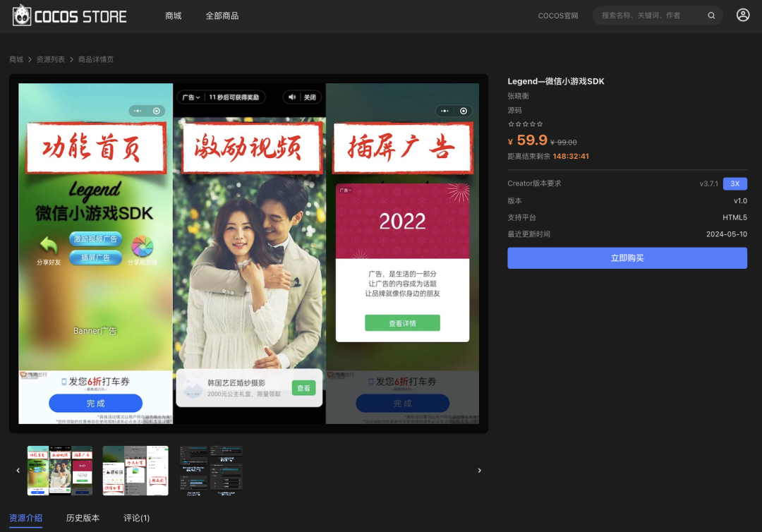Click the original price ¥99.00
The height and width of the screenshot is (532, 762).
563,143
